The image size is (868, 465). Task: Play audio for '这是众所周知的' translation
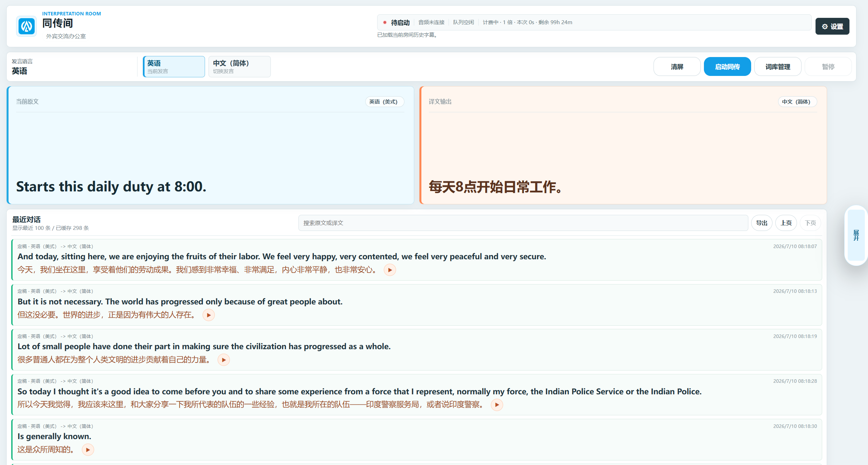tap(88, 450)
